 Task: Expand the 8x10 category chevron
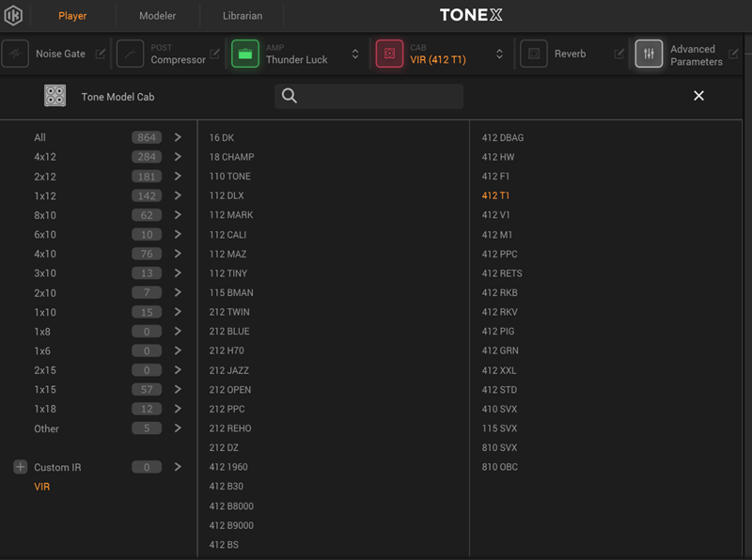178,215
